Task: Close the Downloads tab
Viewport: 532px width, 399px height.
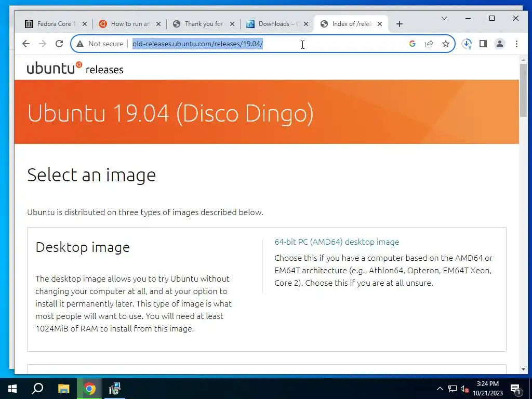Action: click(306, 24)
